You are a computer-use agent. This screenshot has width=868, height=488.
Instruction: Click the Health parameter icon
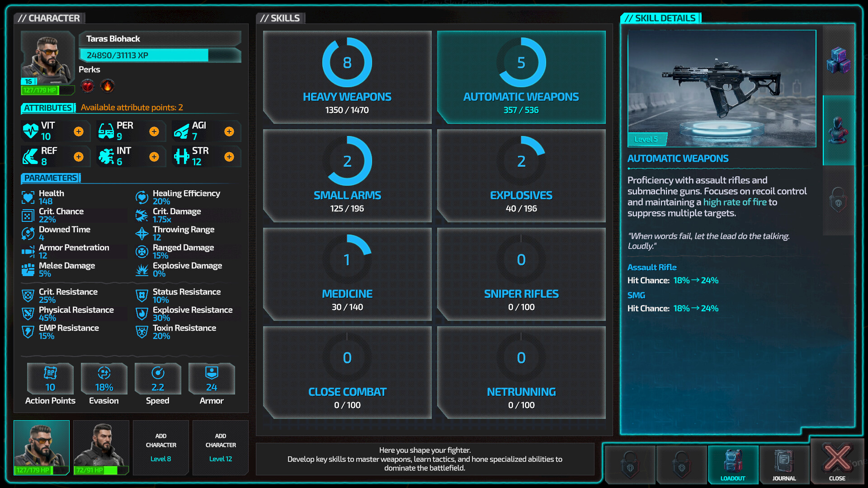(x=28, y=197)
